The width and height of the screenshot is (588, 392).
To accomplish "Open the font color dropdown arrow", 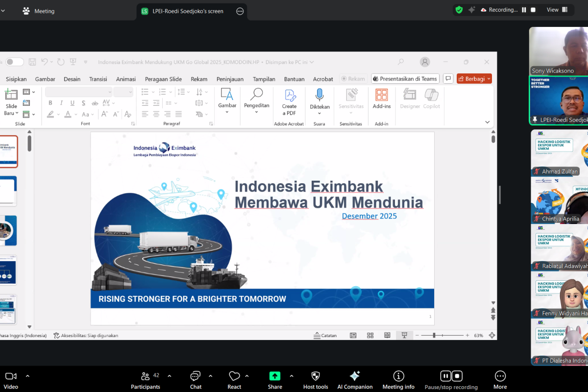I will point(76,115).
